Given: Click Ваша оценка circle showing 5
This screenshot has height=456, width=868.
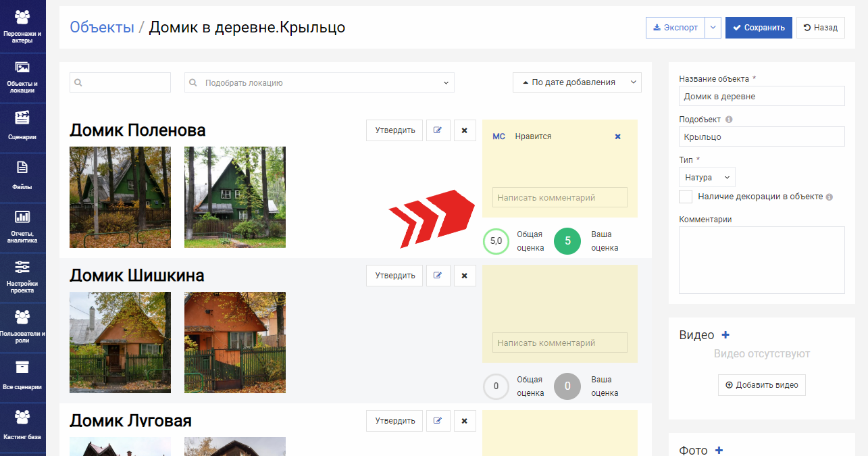Looking at the screenshot, I should [x=567, y=241].
